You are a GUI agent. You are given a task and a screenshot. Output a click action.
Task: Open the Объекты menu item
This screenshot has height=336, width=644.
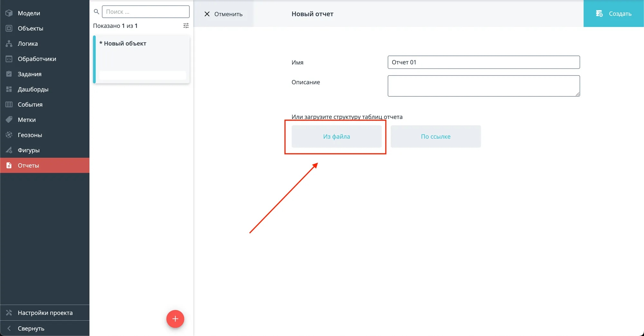click(30, 28)
